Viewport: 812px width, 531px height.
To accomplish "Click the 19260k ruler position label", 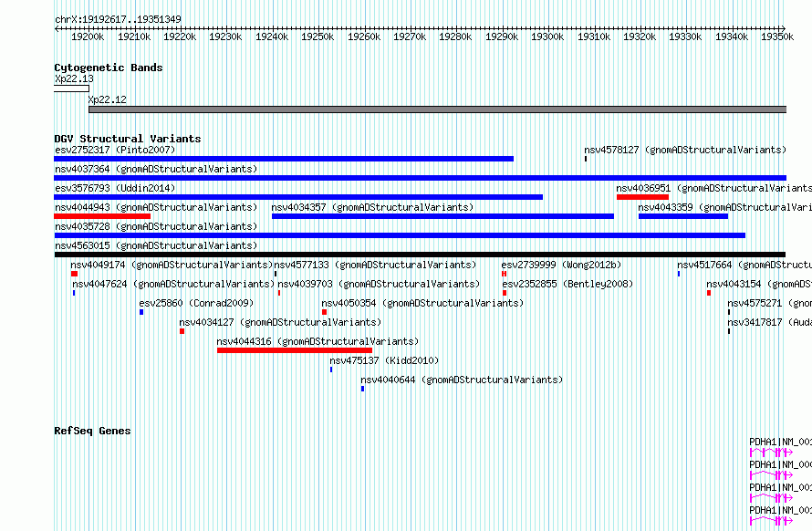I will 363,36.
